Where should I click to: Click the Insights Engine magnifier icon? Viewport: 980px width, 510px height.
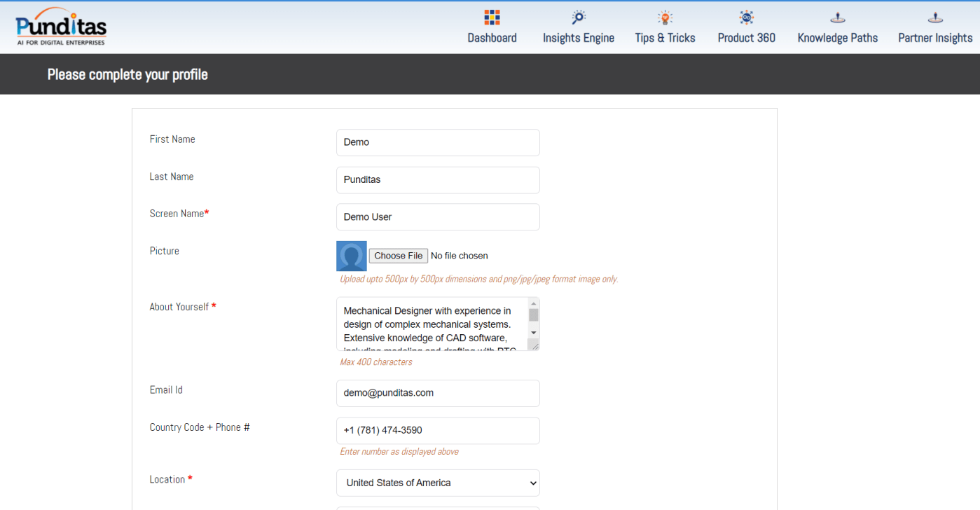click(x=578, y=18)
